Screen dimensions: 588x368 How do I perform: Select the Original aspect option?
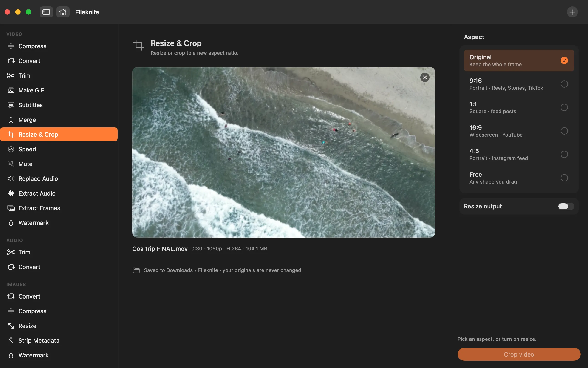click(x=519, y=60)
